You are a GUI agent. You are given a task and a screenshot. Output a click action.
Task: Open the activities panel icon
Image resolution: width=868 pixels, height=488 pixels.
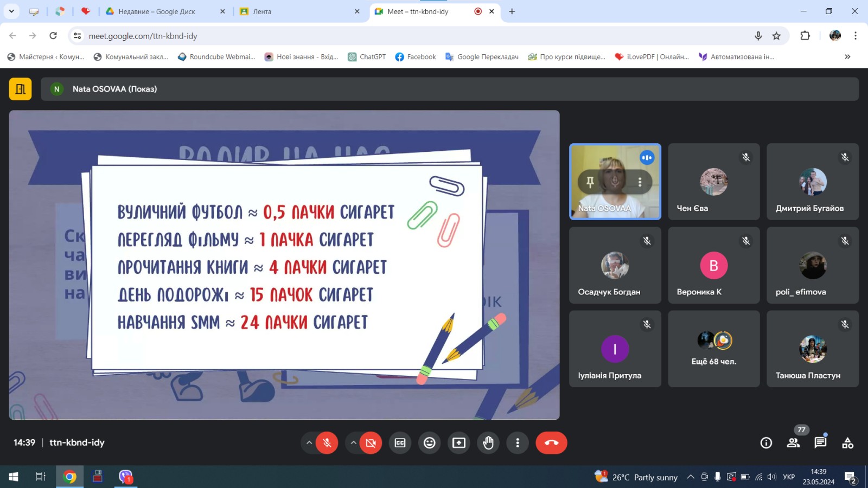[x=847, y=443]
